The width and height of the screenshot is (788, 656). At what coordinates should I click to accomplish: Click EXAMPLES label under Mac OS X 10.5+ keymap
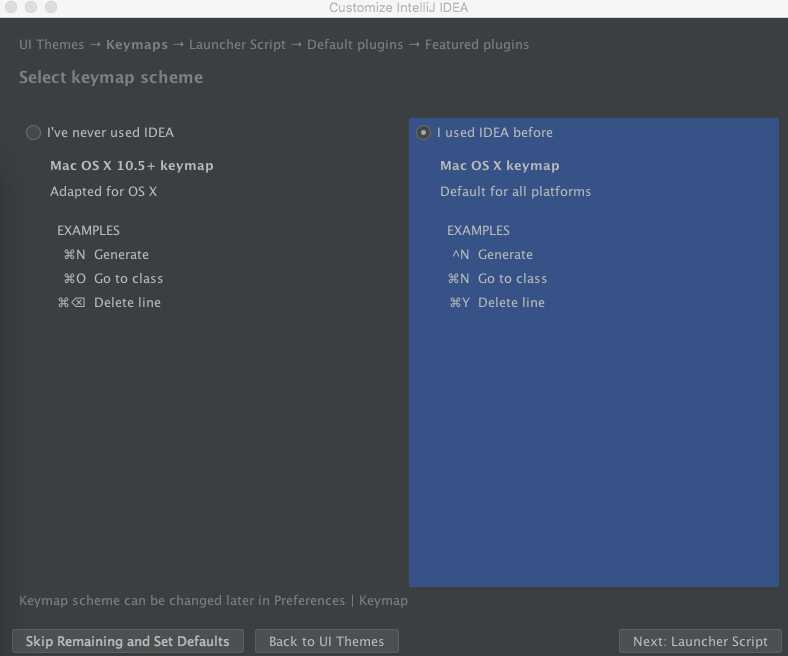coord(88,231)
